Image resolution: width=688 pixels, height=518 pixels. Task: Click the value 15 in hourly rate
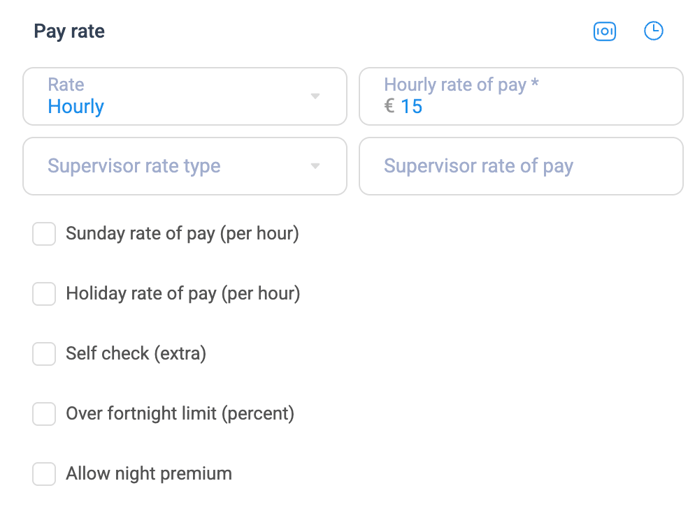(x=412, y=106)
